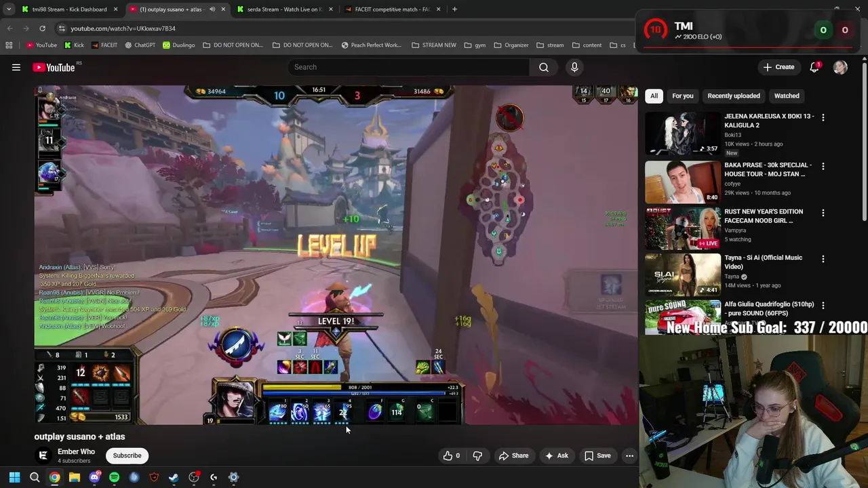The image size is (868, 488).
Task: Select the Watched filter chip
Action: pos(787,96)
